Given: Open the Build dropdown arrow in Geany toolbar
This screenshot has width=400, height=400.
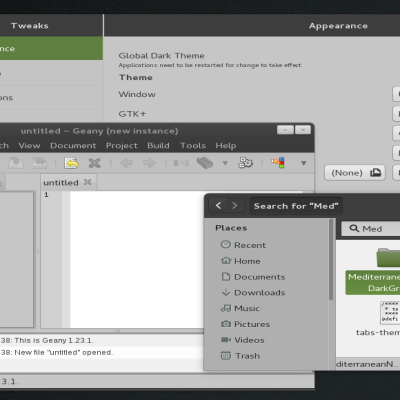Looking at the screenshot, I should [225, 163].
